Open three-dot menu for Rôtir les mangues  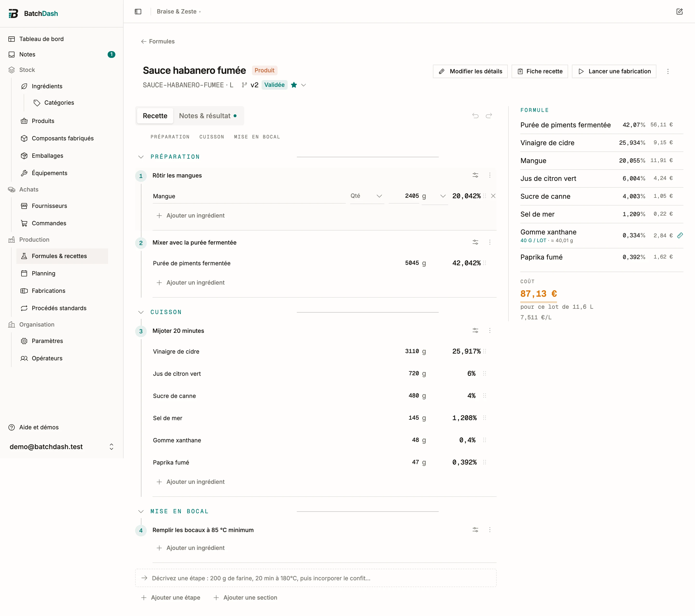[x=490, y=175]
